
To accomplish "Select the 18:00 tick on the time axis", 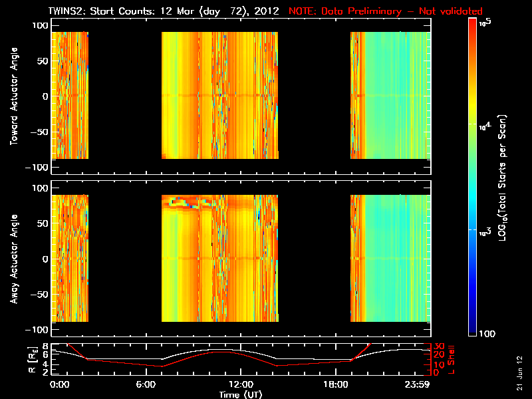I will coord(331,384).
